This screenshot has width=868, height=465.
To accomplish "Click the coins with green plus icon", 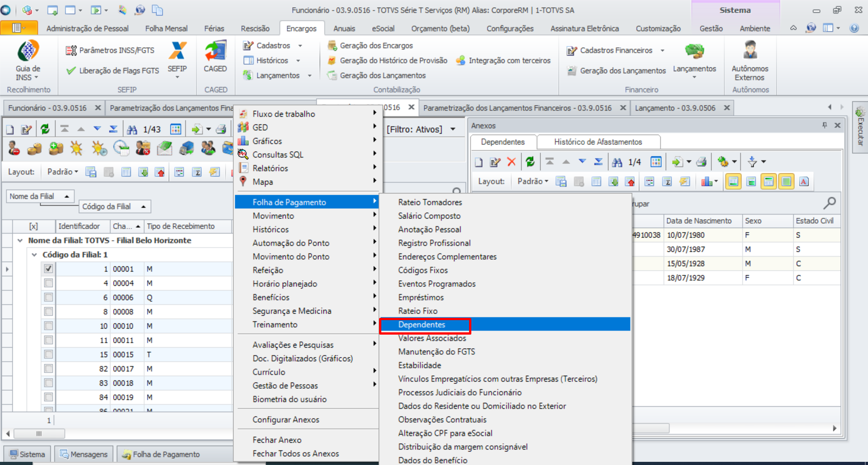I will click(x=56, y=148).
